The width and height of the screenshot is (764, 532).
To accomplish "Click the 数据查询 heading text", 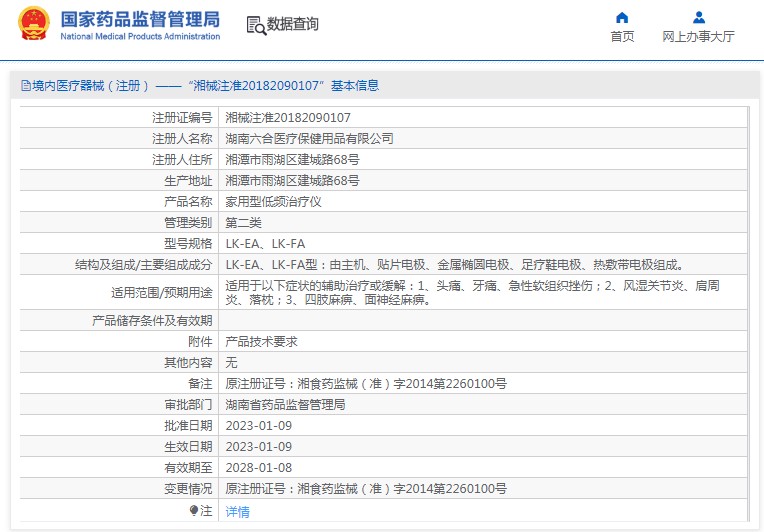I will [x=292, y=23].
